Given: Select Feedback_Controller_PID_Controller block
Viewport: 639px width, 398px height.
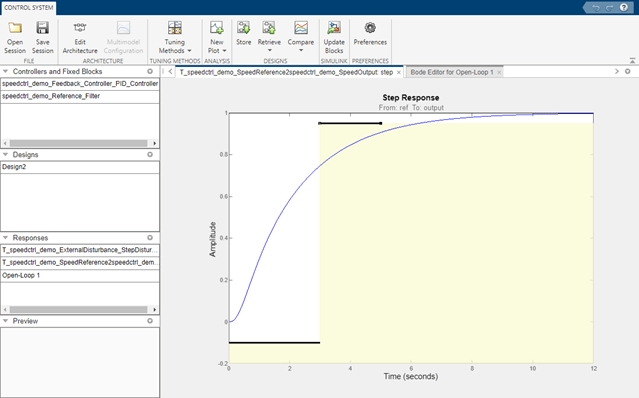Looking at the screenshot, I should tap(80, 84).
